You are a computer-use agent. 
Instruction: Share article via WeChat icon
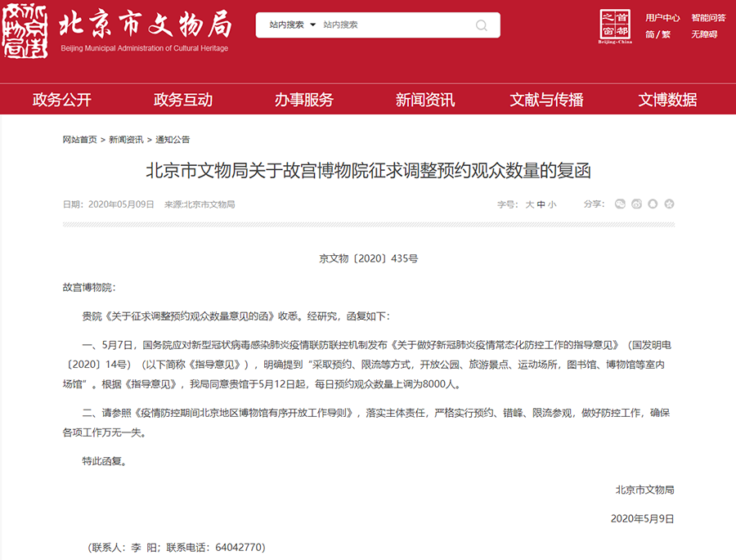[620, 204]
